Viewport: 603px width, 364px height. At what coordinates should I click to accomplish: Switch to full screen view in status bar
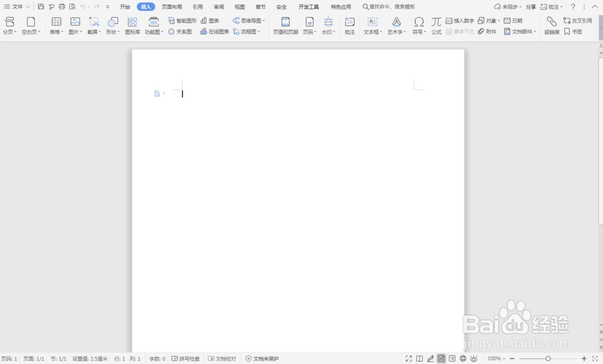click(409, 359)
